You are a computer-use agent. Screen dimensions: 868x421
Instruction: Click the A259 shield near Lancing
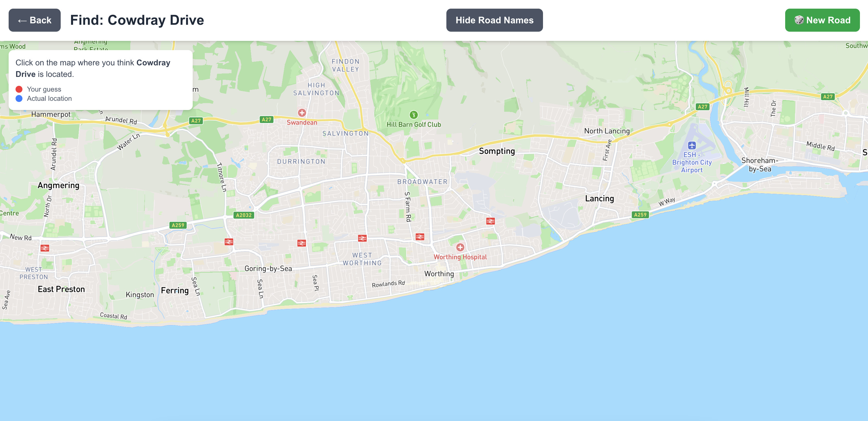tap(640, 215)
